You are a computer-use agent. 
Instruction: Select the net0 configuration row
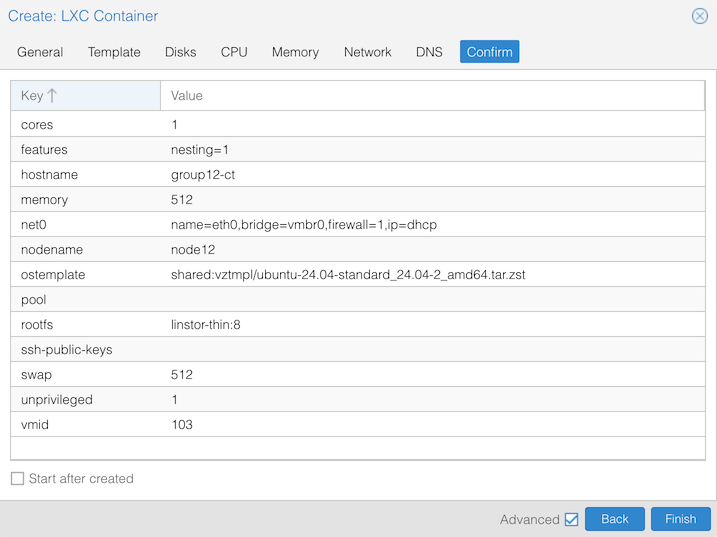303,225
